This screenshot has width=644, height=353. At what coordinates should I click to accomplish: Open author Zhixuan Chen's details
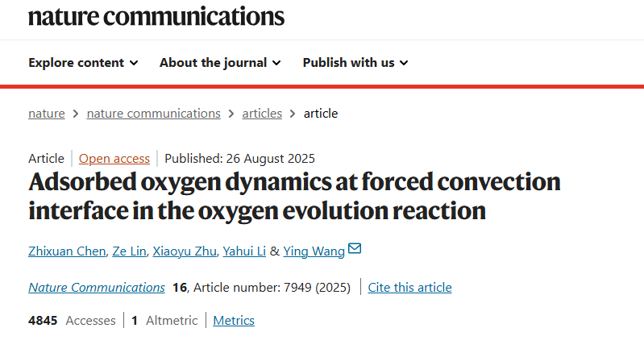pos(67,251)
